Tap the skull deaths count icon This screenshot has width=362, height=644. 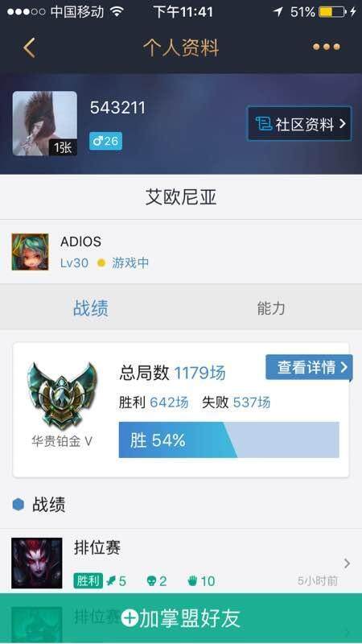[x=151, y=581]
